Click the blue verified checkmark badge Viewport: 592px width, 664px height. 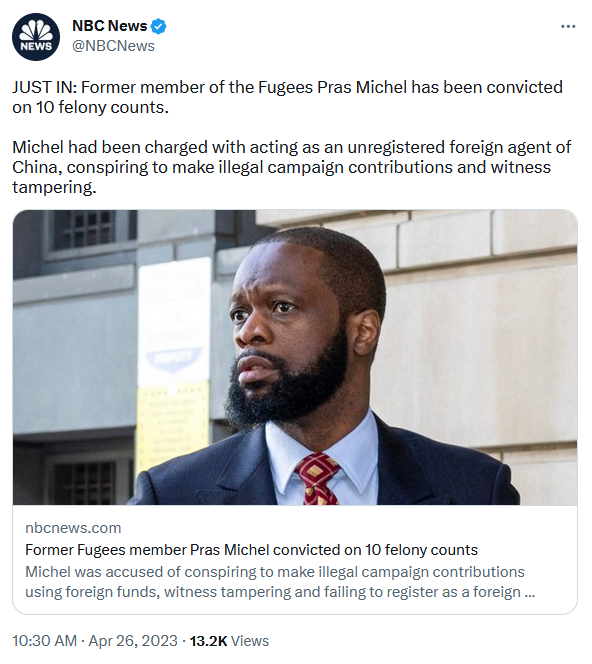[x=159, y=26]
